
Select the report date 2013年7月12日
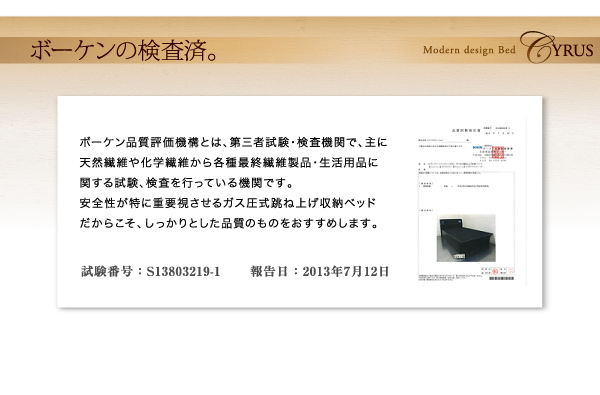346,271
